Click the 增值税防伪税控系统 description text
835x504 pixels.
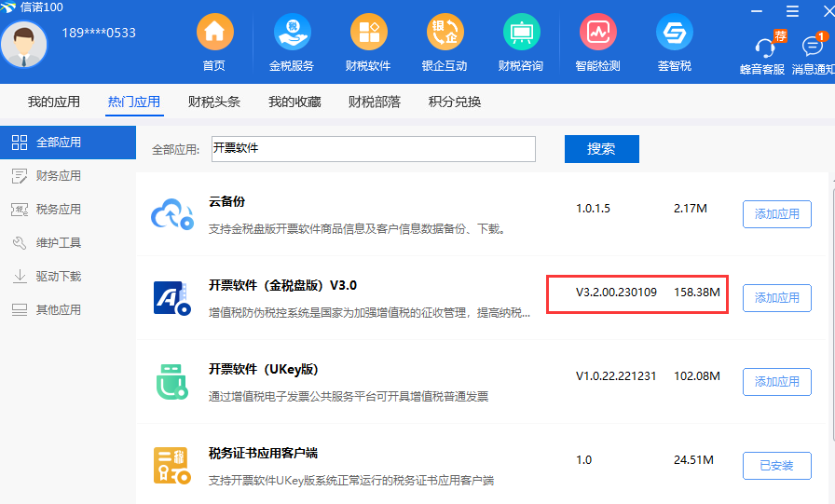pyautogui.click(x=369, y=313)
